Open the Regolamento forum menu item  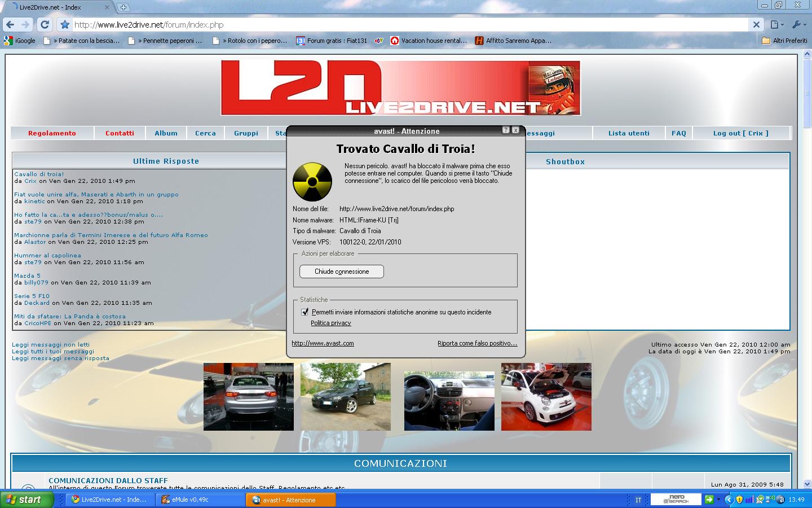(x=52, y=133)
